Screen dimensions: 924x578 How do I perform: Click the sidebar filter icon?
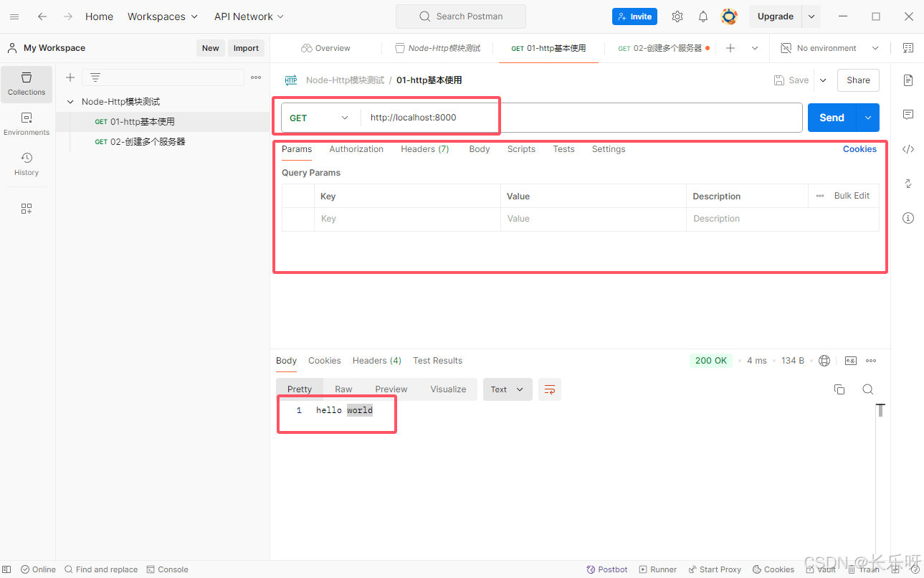click(95, 77)
